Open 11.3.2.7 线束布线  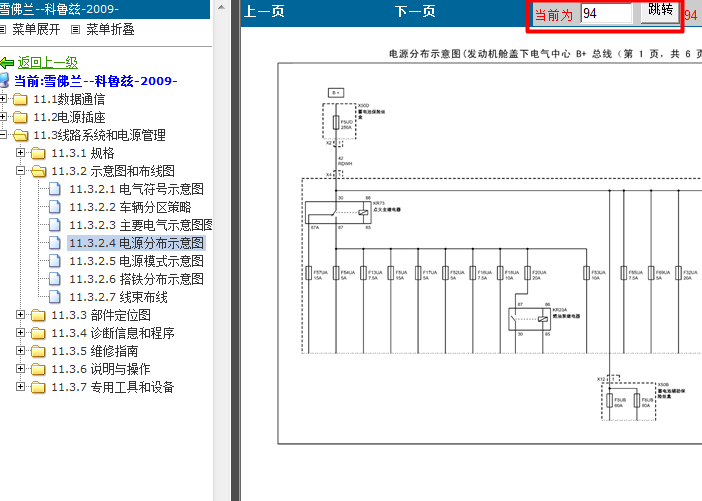coord(119,296)
